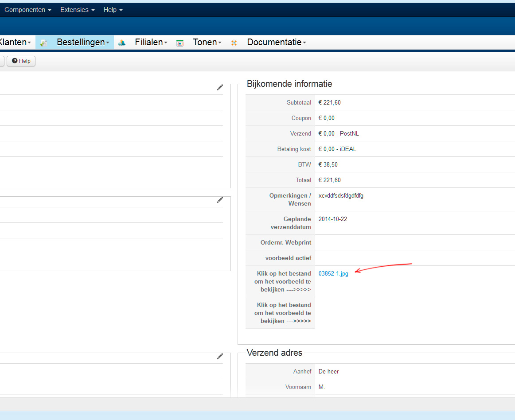Viewport: 515px width, 420px height.
Task: Click the Bijkomende informatie heading
Action: [x=289, y=84]
